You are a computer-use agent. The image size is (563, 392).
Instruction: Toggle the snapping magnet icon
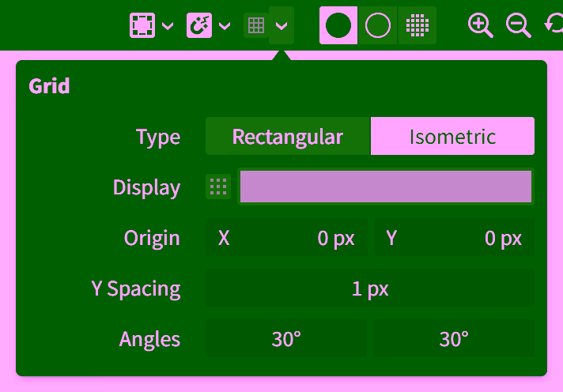click(x=199, y=25)
